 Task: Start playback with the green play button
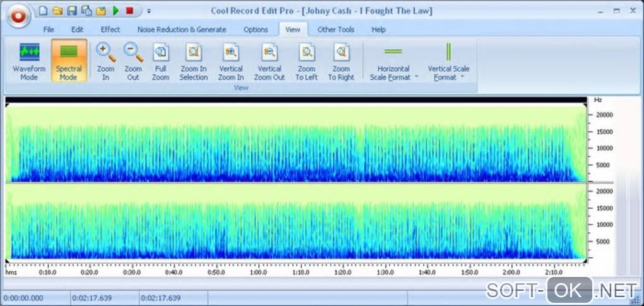(x=116, y=11)
